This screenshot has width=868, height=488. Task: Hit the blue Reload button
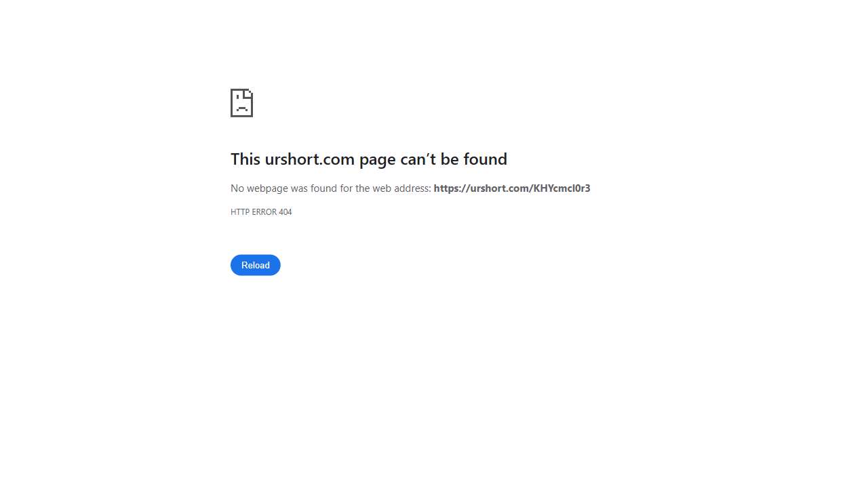256,265
